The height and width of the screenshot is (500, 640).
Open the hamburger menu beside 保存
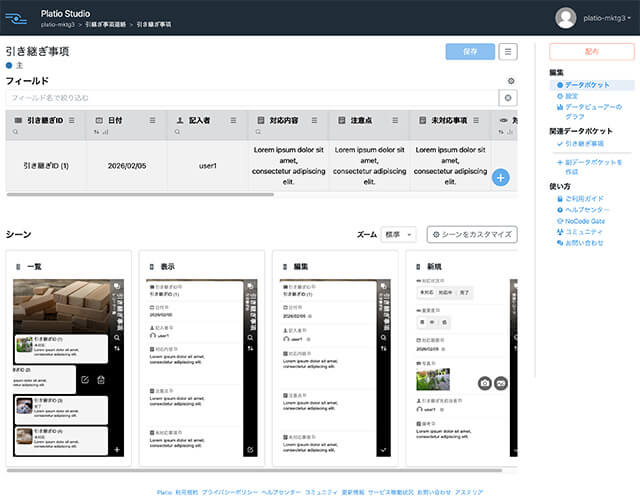tap(509, 52)
